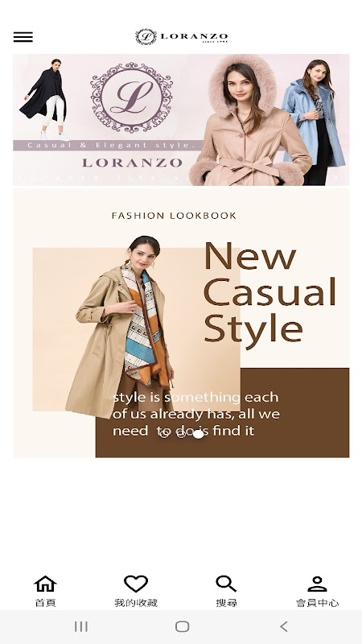The height and width of the screenshot is (644, 362).
Task: Tap the fur hood coat model
Action: [246, 120]
